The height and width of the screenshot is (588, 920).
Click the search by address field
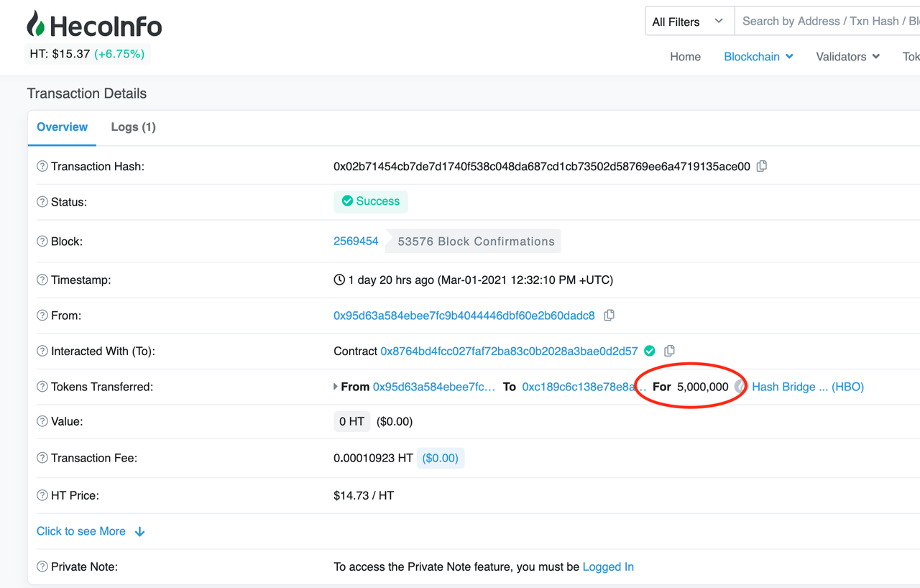tap(827, 22)
